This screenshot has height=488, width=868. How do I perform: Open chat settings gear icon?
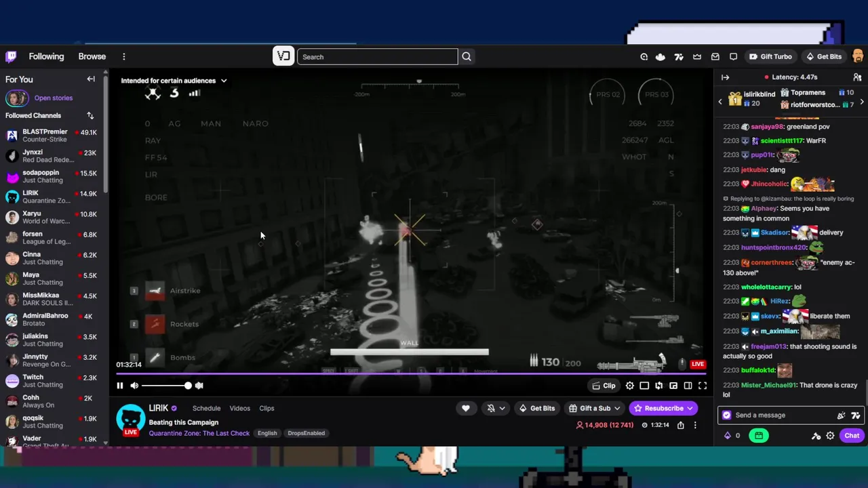[x=830, y=436]
